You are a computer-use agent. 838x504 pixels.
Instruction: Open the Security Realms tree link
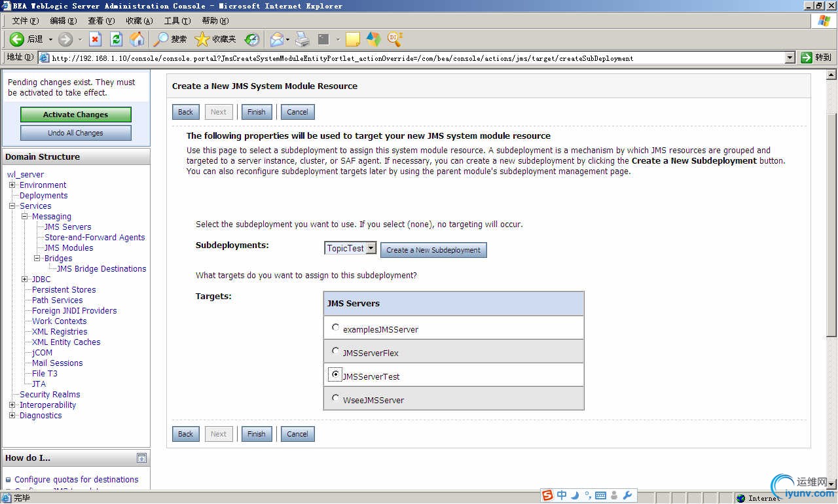pyautogui.click(x=50, y=395)
